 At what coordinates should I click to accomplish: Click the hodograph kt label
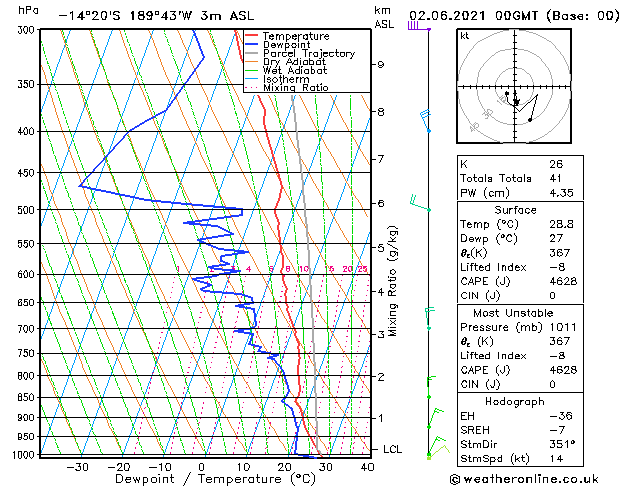(465, 36)
